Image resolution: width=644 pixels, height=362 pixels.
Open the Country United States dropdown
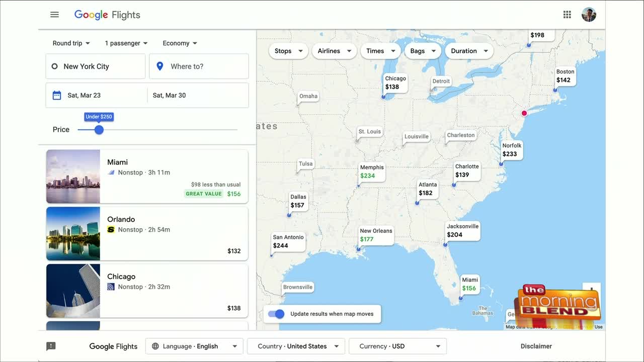tap(296, 346)
